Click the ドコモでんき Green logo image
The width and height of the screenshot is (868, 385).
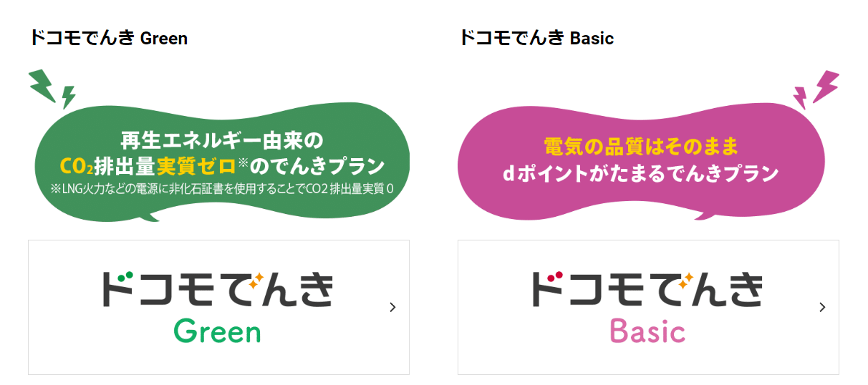[217, 307]
